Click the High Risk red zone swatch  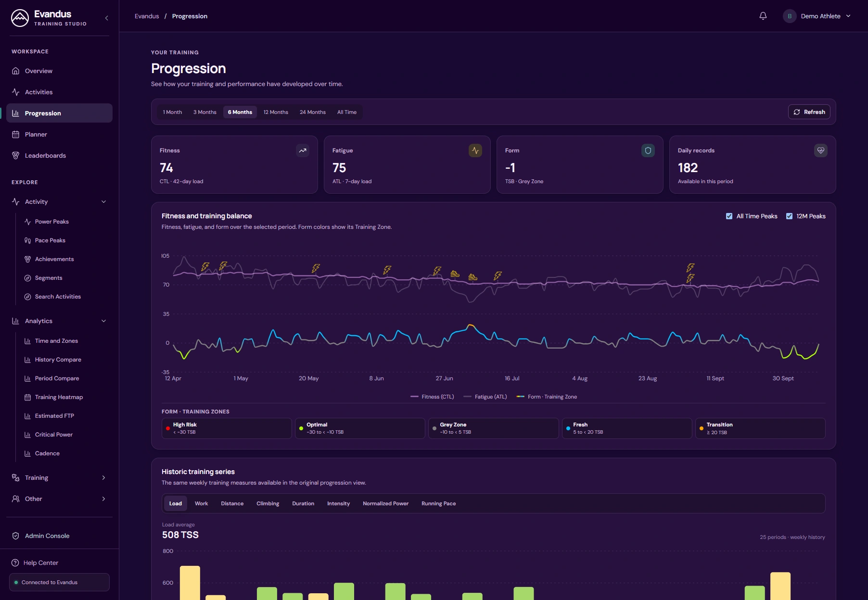(168, 428)
